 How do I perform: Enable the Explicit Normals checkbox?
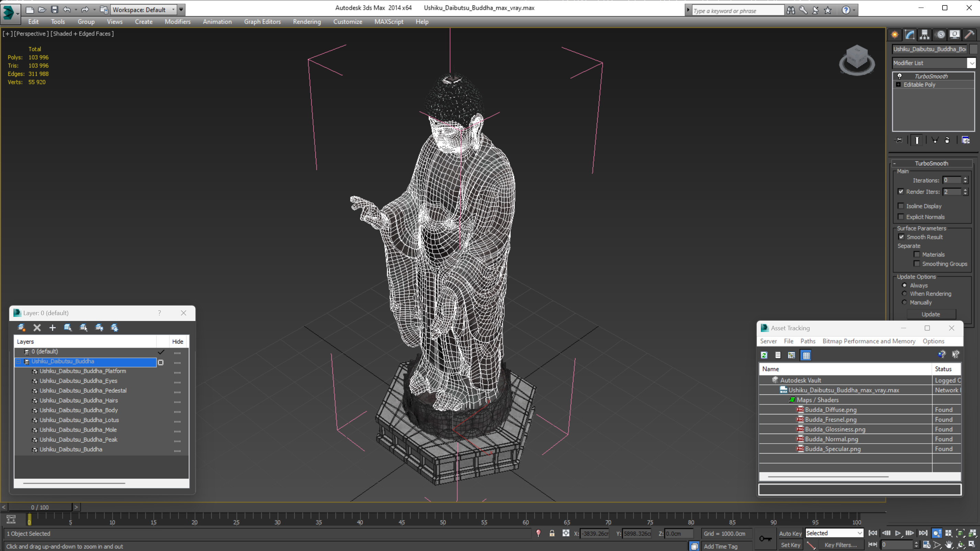(901, 217)
